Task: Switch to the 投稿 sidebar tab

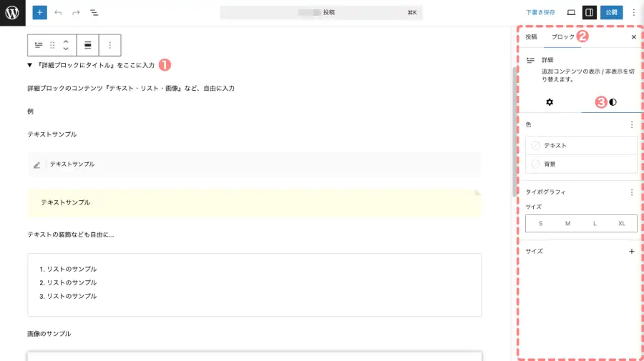Action: pos(531,36)
